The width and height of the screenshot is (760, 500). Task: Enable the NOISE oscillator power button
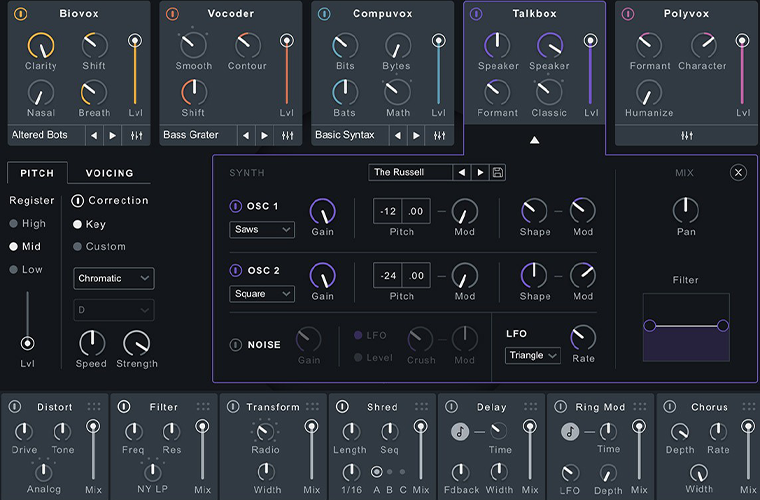235,345
